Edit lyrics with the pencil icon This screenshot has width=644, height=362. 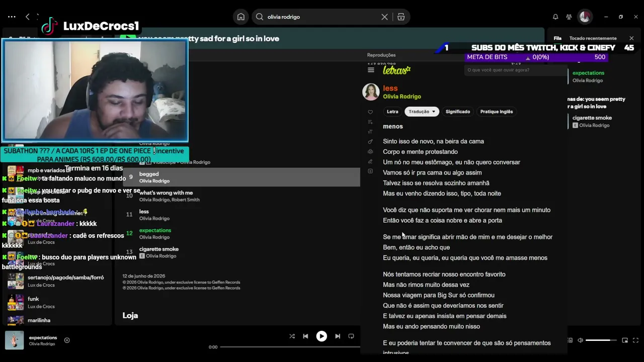point(370,161)
